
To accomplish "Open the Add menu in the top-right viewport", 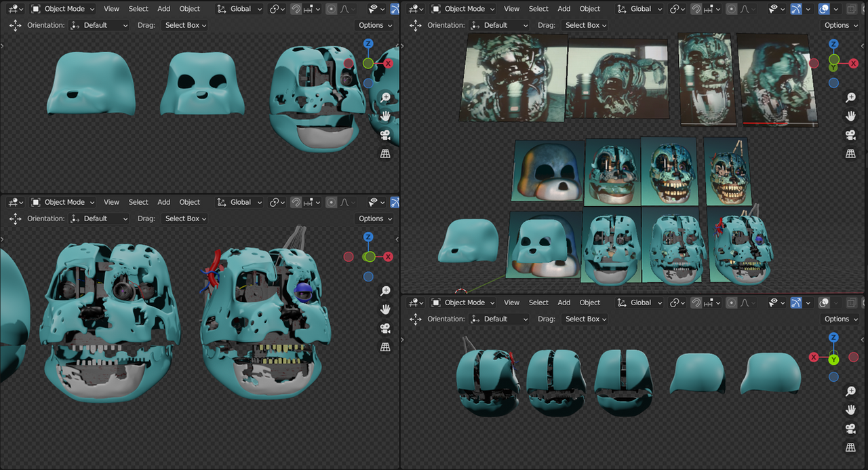I will pyautogui.click(x=564, y=9).
